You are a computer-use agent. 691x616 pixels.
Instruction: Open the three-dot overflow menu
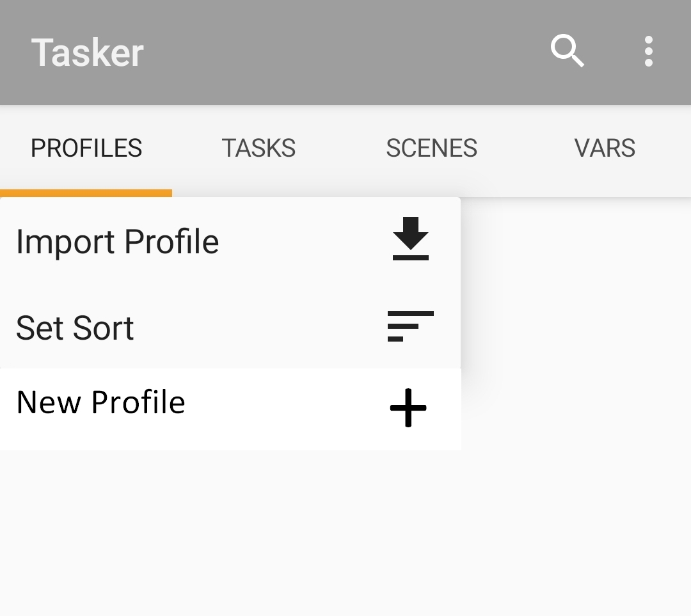[648, 51]
